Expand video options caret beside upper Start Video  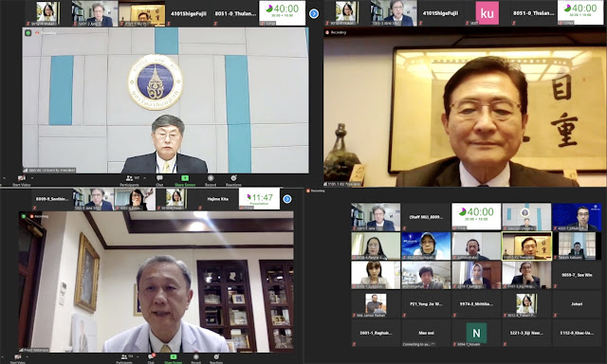(32, 178)
